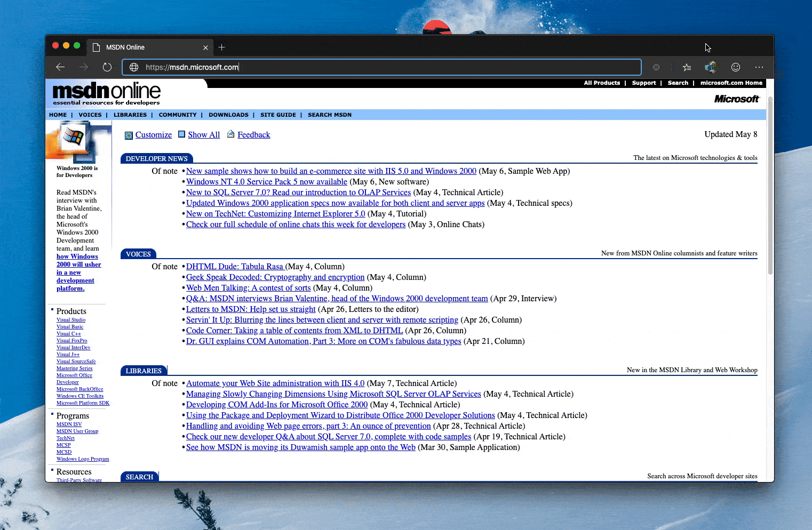Open the Visual C++ sidebar link
This screenshot has width=812, height=530.
69,334
